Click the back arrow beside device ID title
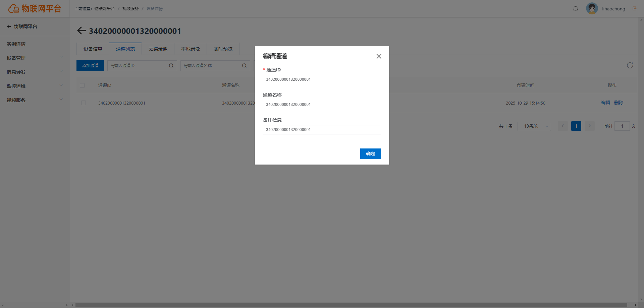Image resolution: width=644 pixels, height=308 pixels. click(82, 31)
